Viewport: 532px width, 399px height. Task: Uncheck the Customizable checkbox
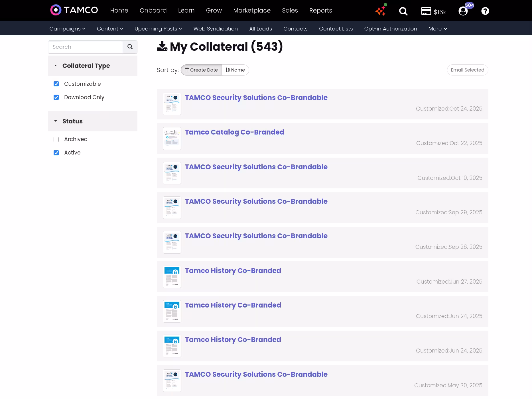(x=56, y=84)
